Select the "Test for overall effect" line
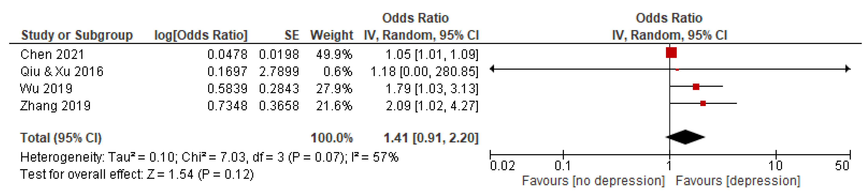The width and height of the screenshot is (868, 195). click(x=137, y=175)
